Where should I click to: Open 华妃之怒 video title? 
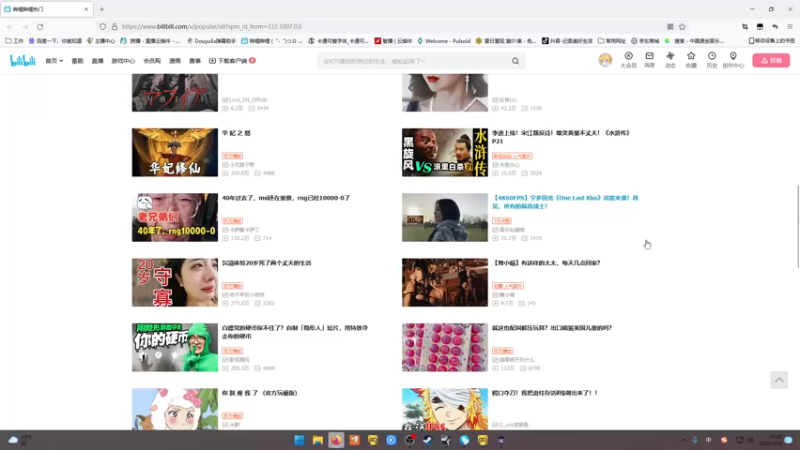(236, 133)
